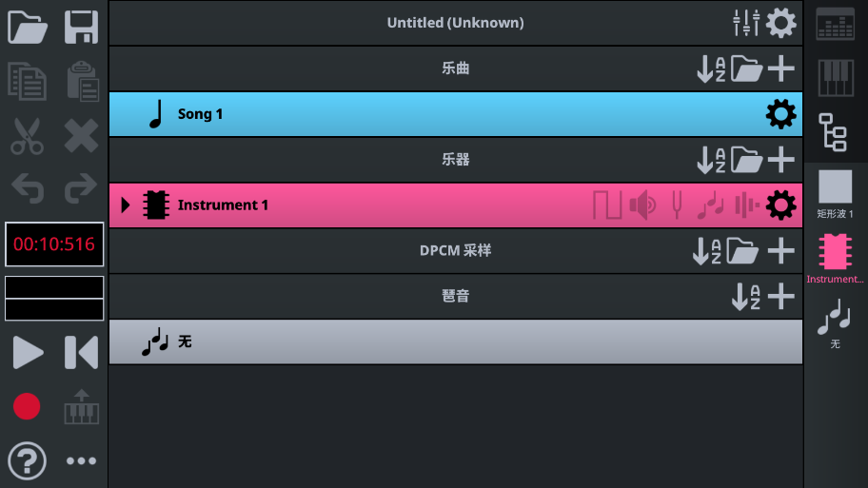Save the project with the floppy icon

click(81, 28)
